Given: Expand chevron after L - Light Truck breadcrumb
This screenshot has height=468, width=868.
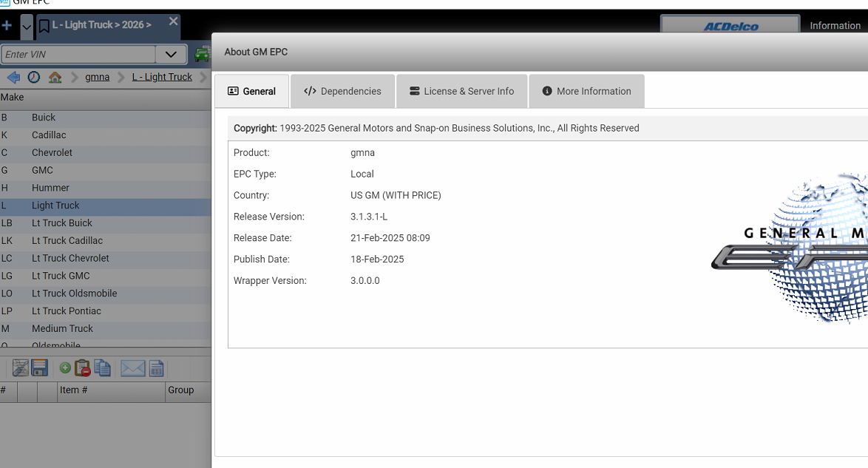Looking at the screenshot, I should pyautogui.click(x=203, y=77).
